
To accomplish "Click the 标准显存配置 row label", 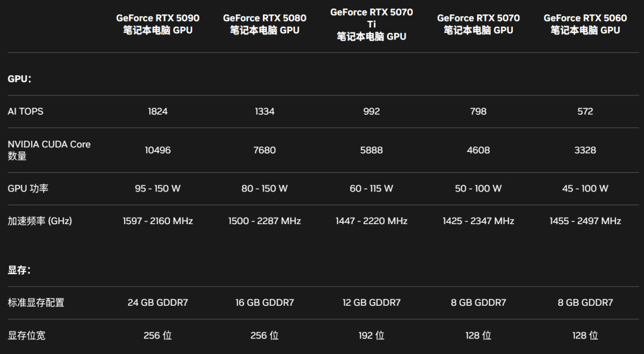I will pos(36,303).
